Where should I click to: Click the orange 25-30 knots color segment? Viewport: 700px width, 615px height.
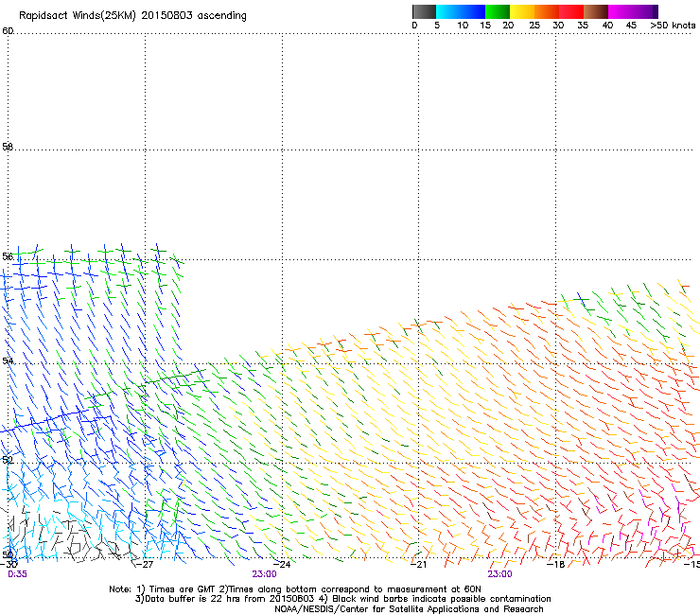tap(547, 11)
